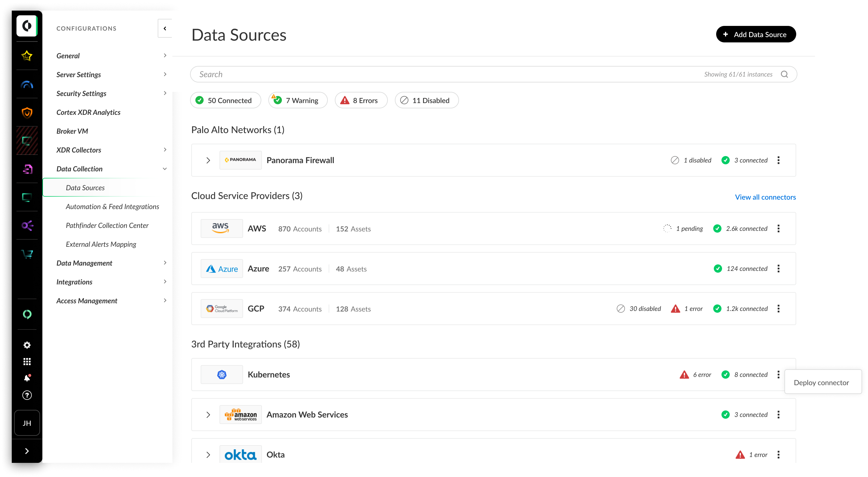868x477 pixels.
Task: Toggle the 11 Disabled filter
Action: (x=426, y=100)
